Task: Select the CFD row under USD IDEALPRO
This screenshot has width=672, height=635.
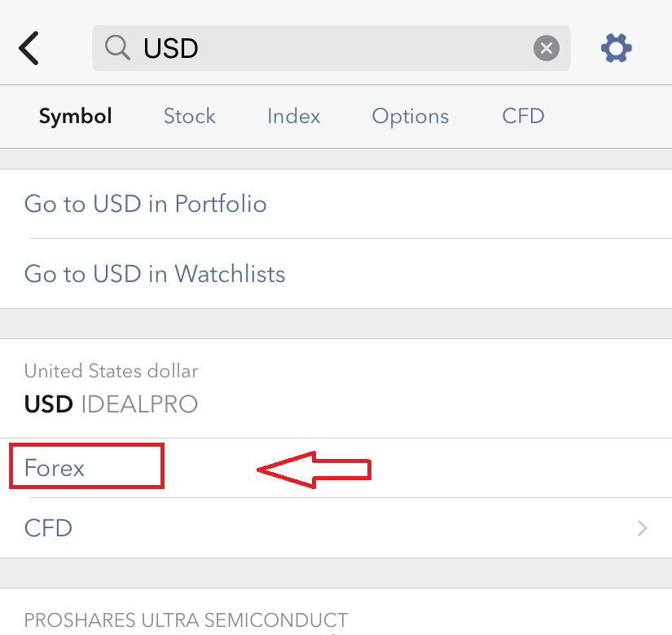Action: click(x=336, y=528)
